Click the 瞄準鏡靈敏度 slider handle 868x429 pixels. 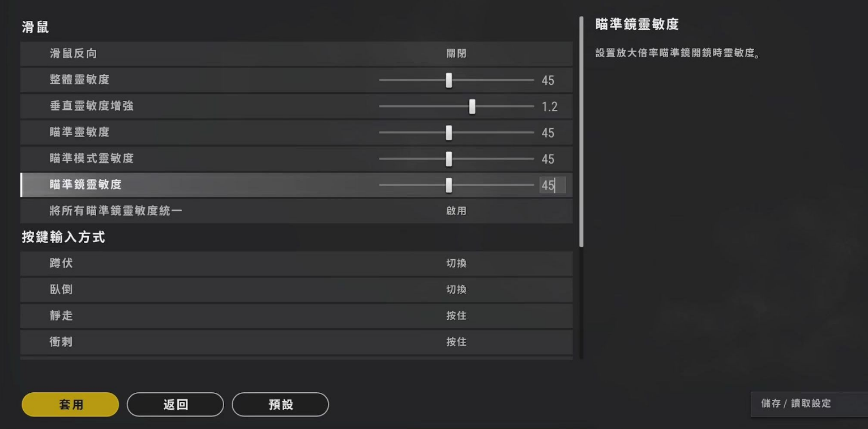coord(449,185)
